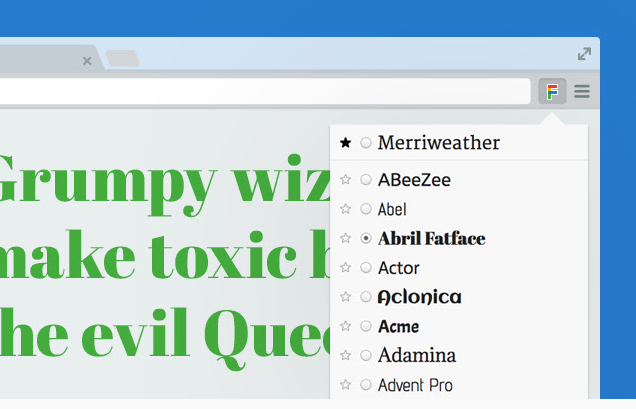
Task: Close the current browser tab
Action: coord(87,61)
